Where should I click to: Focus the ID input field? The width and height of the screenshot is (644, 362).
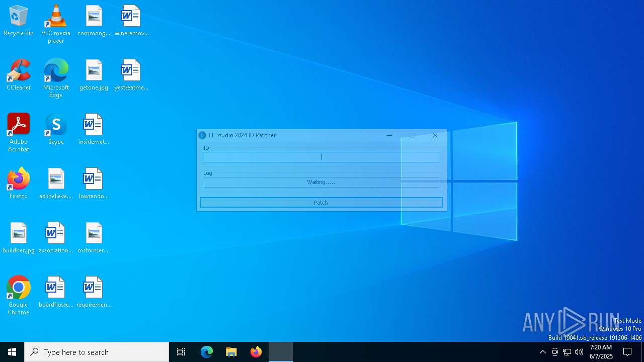coord(321,157)
